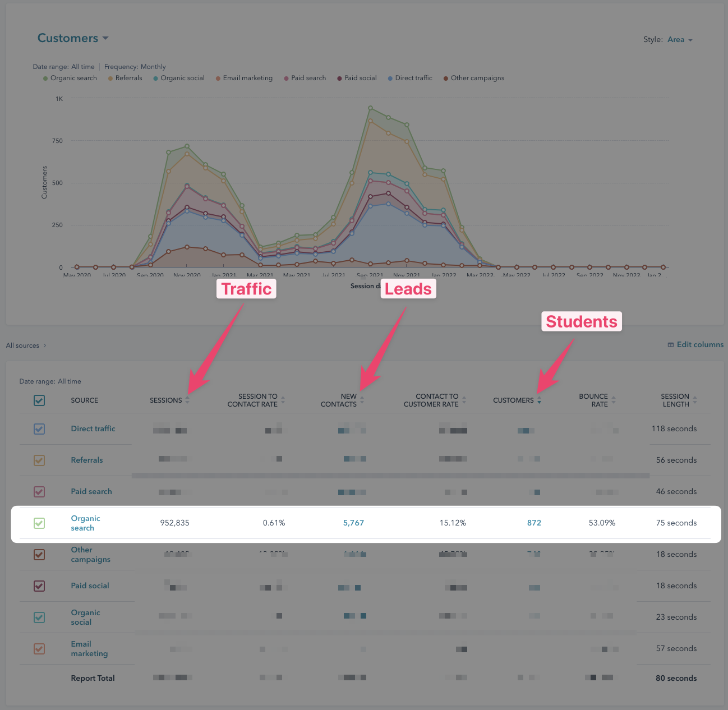This screenshot has width=728, height=710.
Task: Expand the All sources breadcrumb chevron
Action: (x=45, y=345)
